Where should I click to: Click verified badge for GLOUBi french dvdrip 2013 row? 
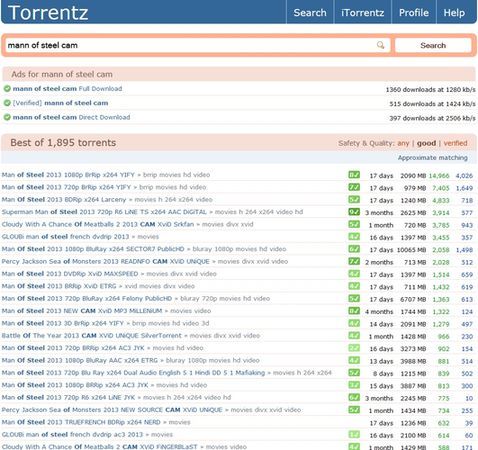[354, 236]
